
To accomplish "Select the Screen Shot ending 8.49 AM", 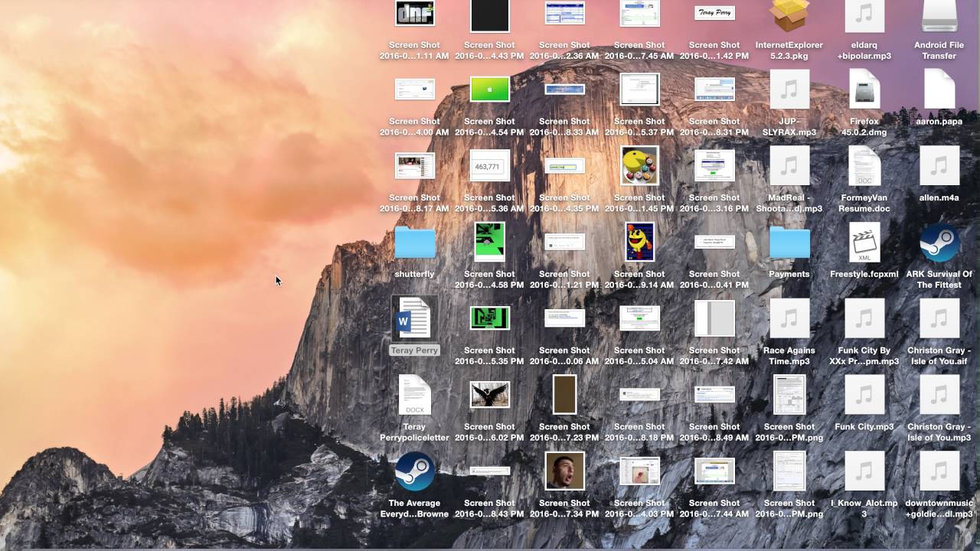I will tap(714, 394).
